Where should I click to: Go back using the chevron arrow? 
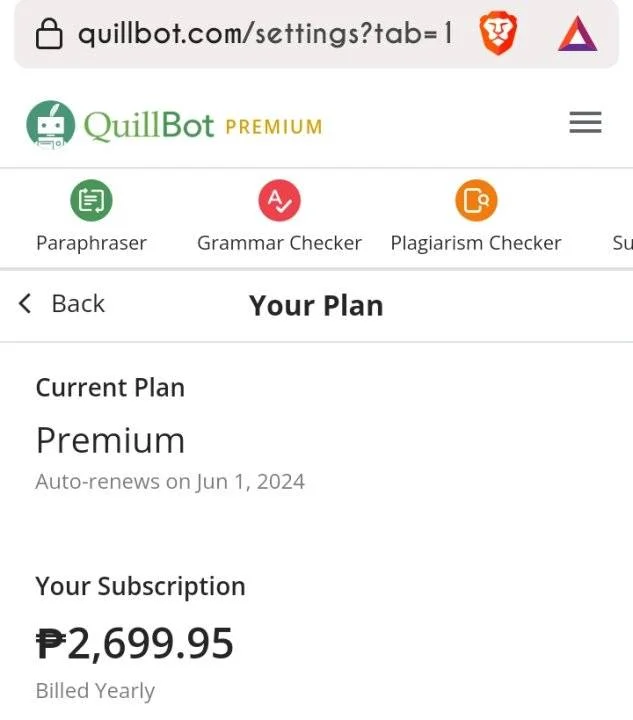coord(25,304)
